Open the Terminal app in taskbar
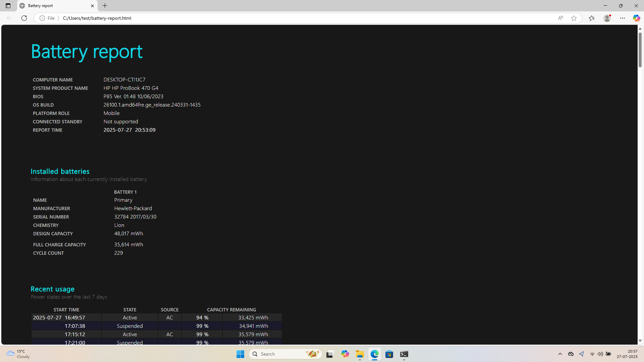Screen dimensions: 644x362 point(404,354)
